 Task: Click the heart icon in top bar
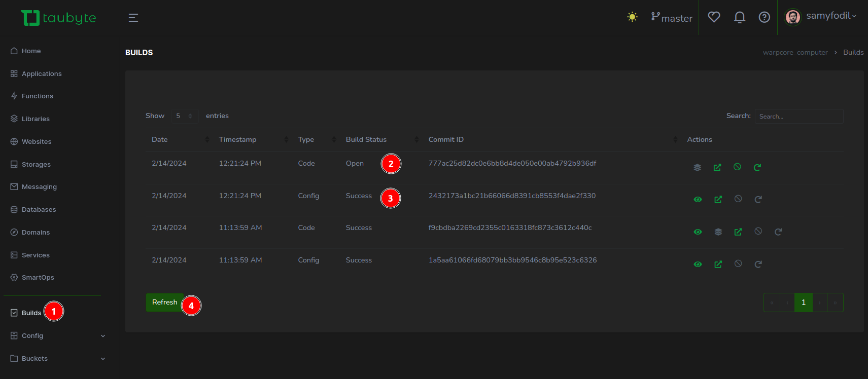pyautogui.click(x=714, y=17)
